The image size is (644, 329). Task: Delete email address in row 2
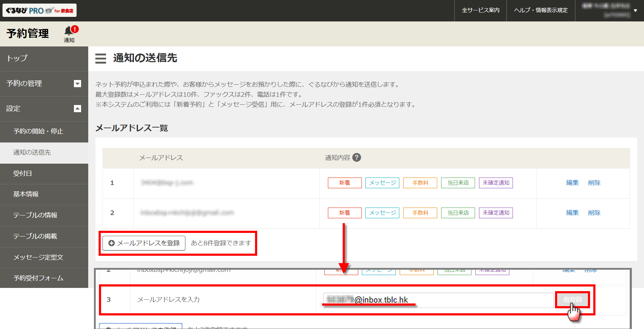(594, 213)
